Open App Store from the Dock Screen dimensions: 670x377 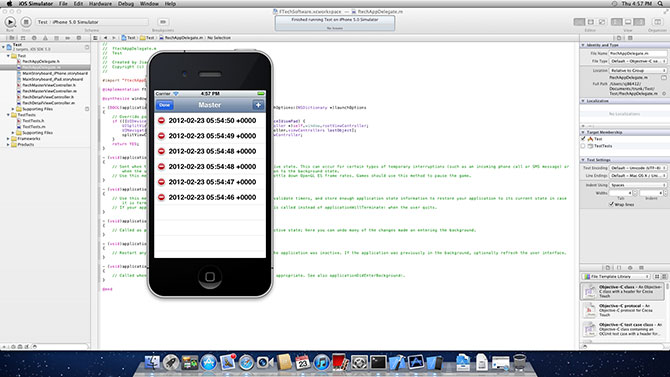click(x=209, y=362)
